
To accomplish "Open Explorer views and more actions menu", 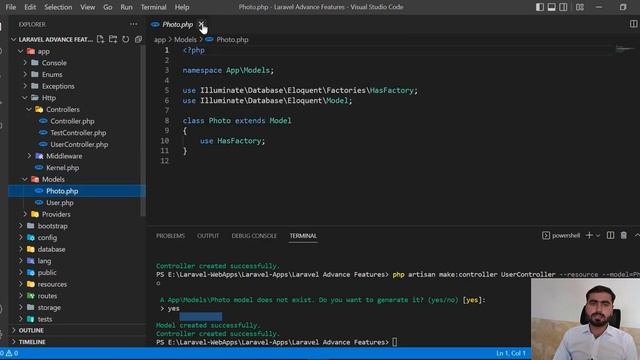I will (x=133, y=24).
